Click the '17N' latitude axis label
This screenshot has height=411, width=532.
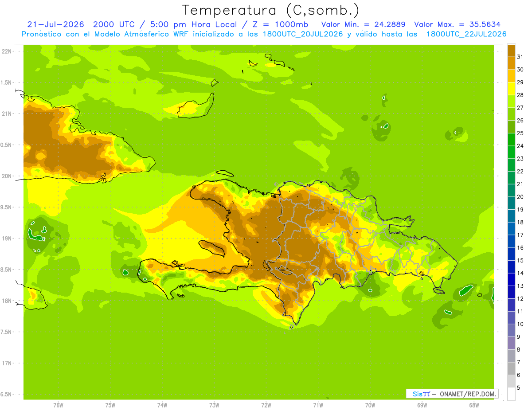click(x=6, y=363)
